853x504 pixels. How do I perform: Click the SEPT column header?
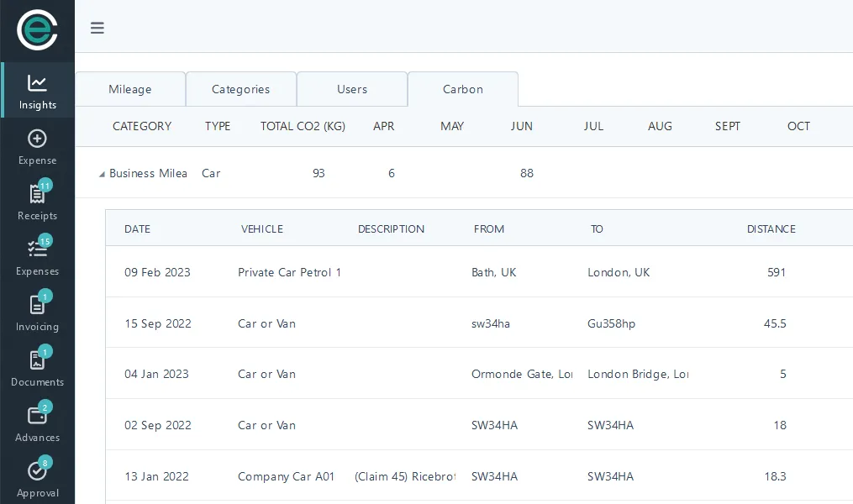(727, 126)
